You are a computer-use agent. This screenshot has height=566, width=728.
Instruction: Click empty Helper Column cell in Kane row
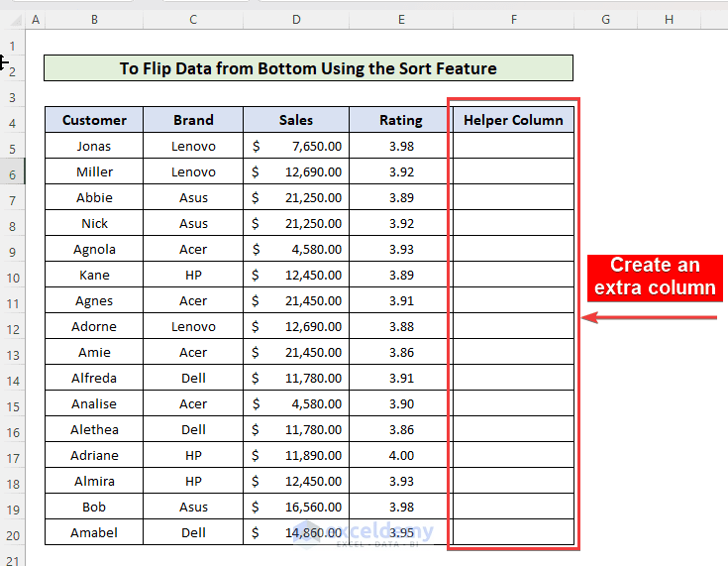(513, 275)
